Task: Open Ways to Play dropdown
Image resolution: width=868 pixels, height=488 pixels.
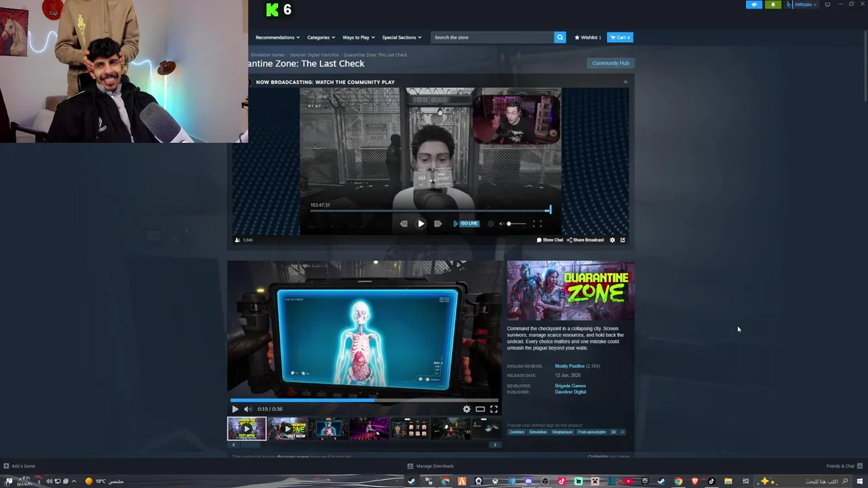Action: tap(359, 37)
